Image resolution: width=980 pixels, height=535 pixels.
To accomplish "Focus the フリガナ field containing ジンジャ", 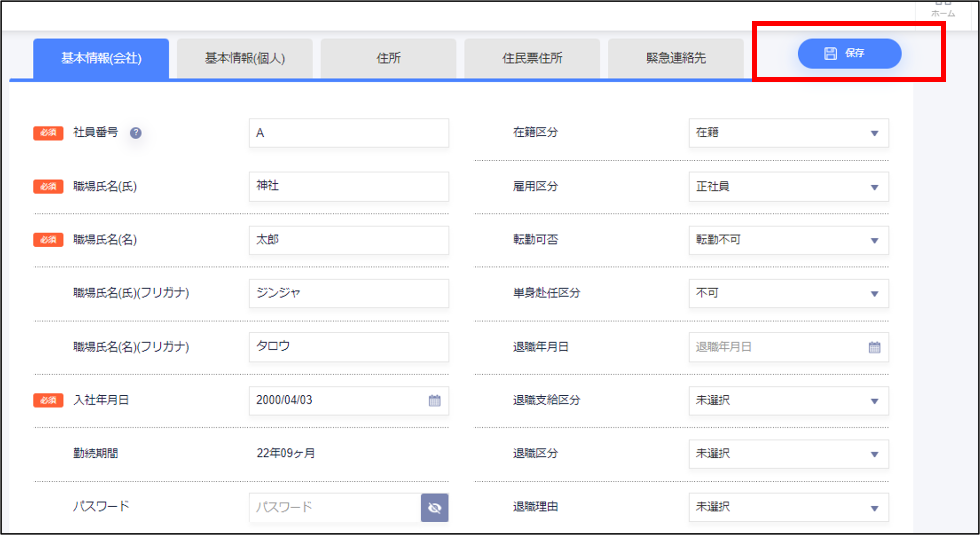I will pyautogui.click(x=349, y=293).
